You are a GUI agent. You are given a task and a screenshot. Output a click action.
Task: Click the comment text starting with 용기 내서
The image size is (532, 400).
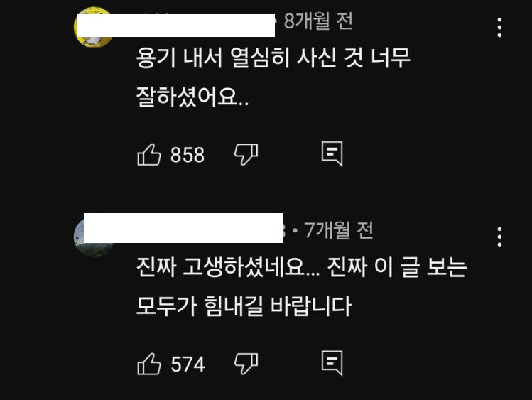click(273, 77)
